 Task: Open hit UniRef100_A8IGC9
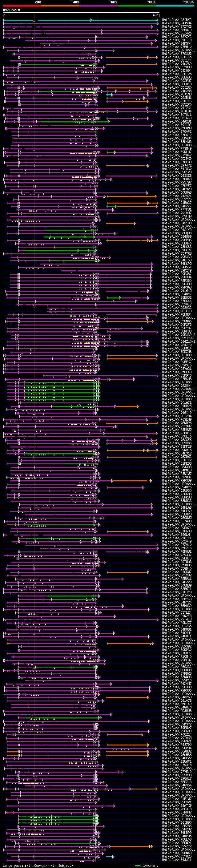pyautogui.click(x=177, y=118)
